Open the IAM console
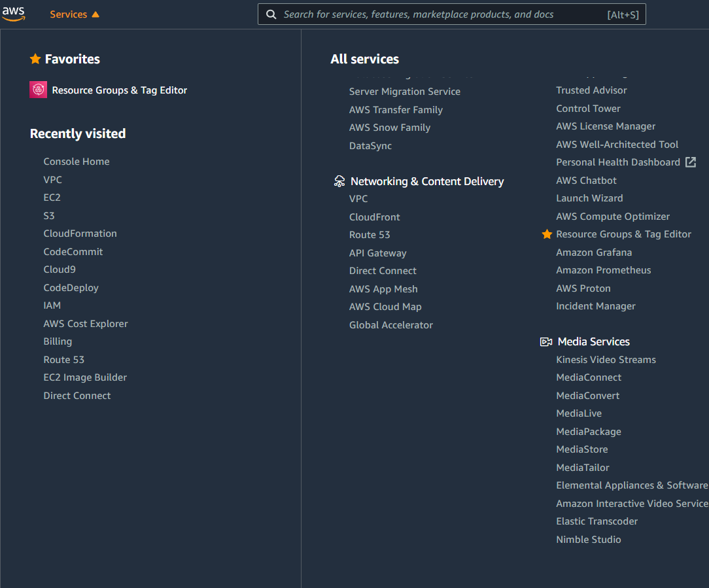The image size is (709, 588). [52, 305]
